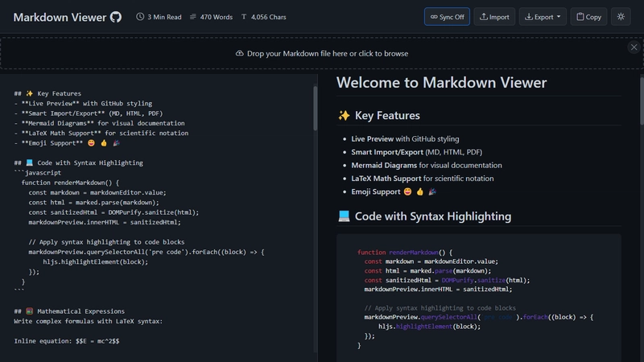Click the drop zone to browse files
644x362 pixels.
[x=322, y=53]
